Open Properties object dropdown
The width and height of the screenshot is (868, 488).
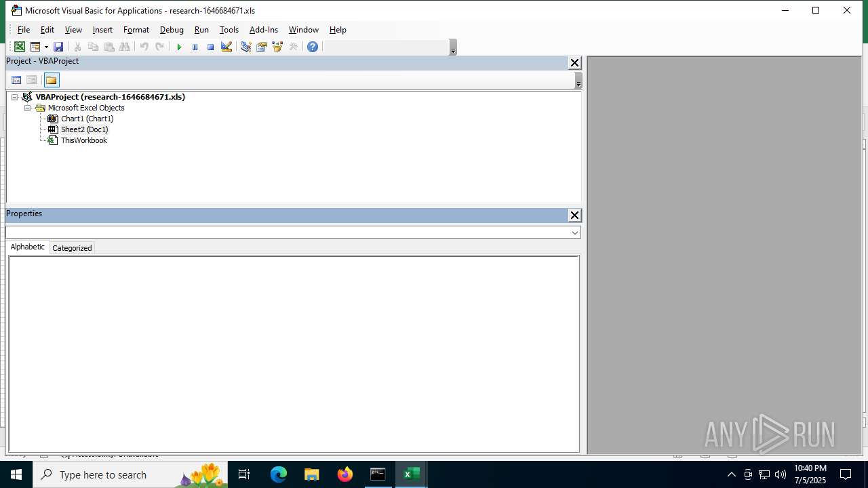575,232
